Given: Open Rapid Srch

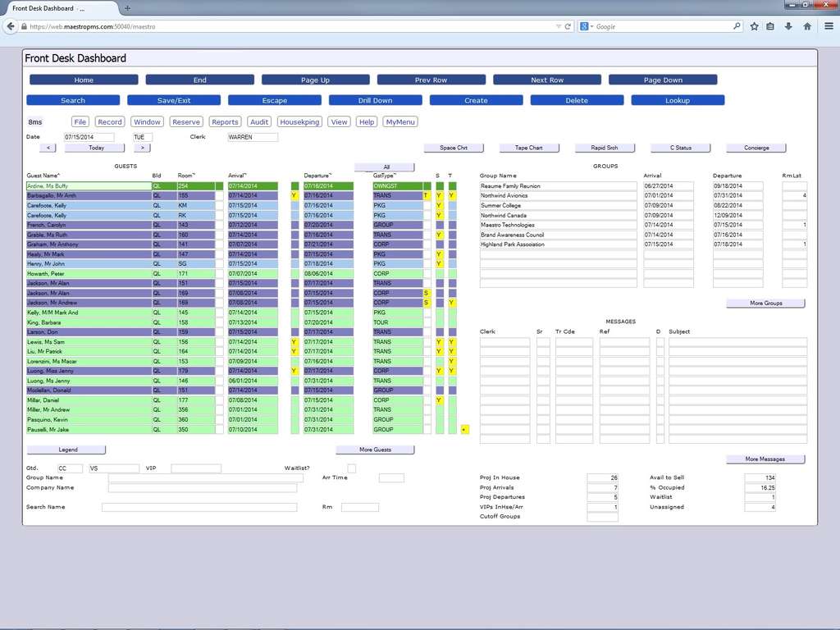Looking at the screenshot, I should pos(605,148).
